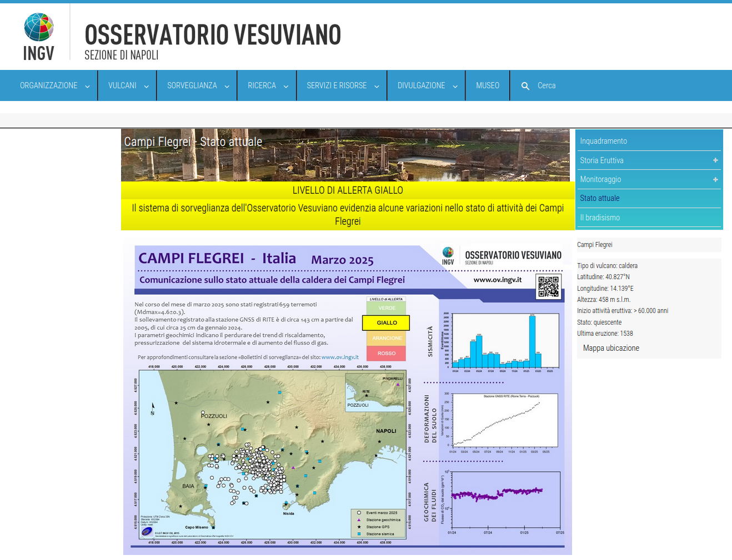Click the 'Longitudine: 14.139°E' text
The image size is (732, 560).
[x=605, y=289]
